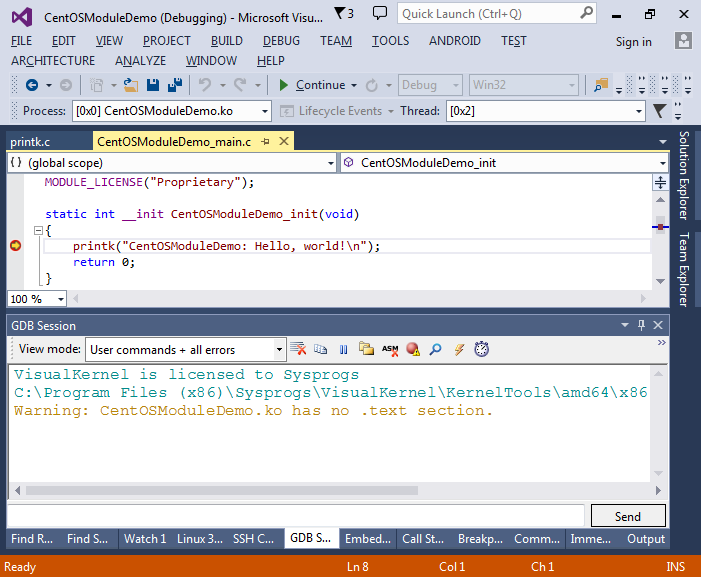Toggle auto-hide pin on GDB Session panel

[x=642, y=325]
